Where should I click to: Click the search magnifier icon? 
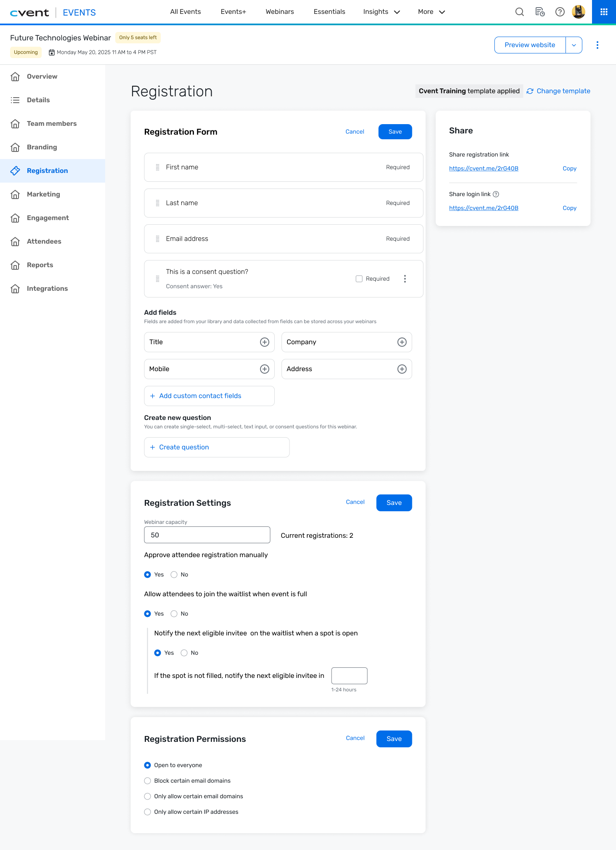coord(520,12)
